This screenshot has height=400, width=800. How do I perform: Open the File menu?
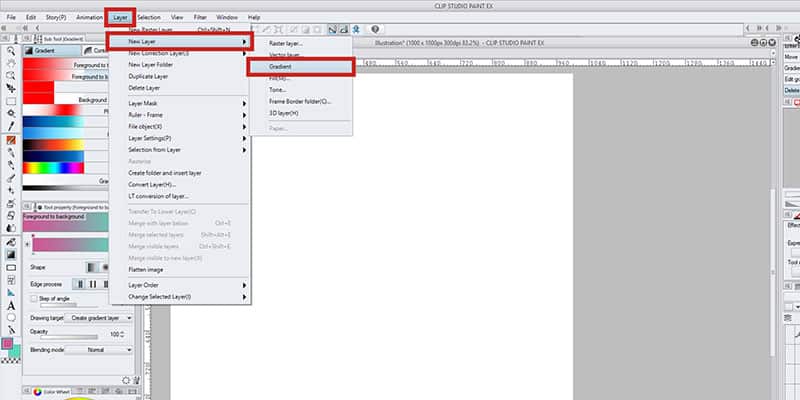pos(11,17)
